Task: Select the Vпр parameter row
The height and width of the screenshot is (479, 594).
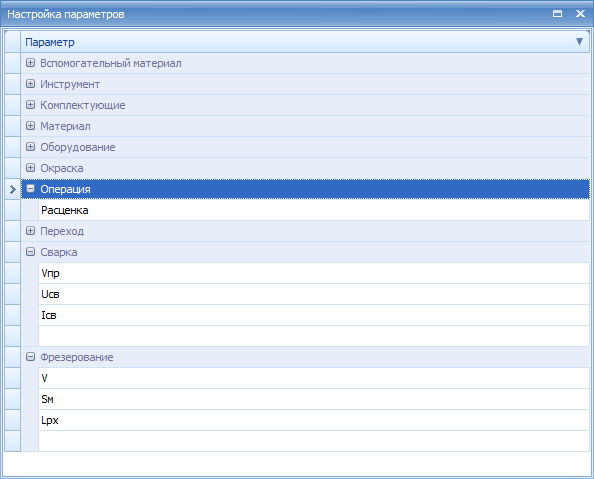Action: [314, 273]
